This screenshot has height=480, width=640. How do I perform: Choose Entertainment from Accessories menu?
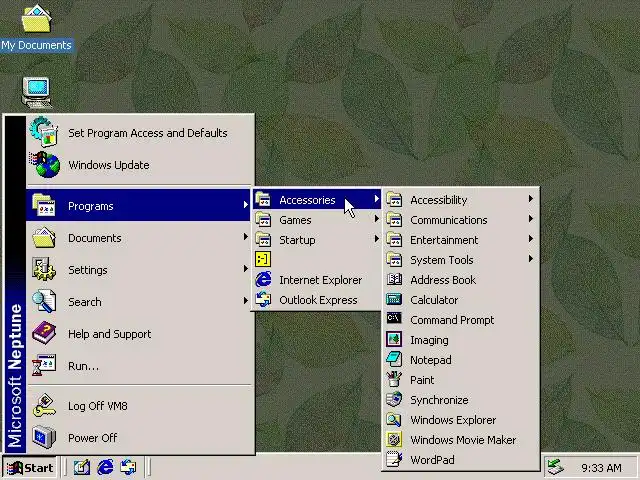[x=461, y=240]
